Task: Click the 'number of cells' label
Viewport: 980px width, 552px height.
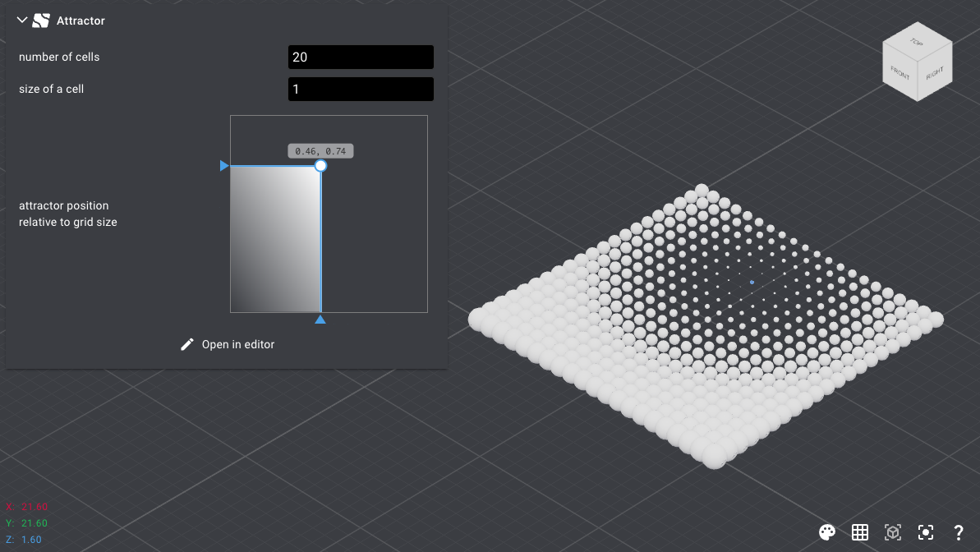Action: tap(59, 57)
